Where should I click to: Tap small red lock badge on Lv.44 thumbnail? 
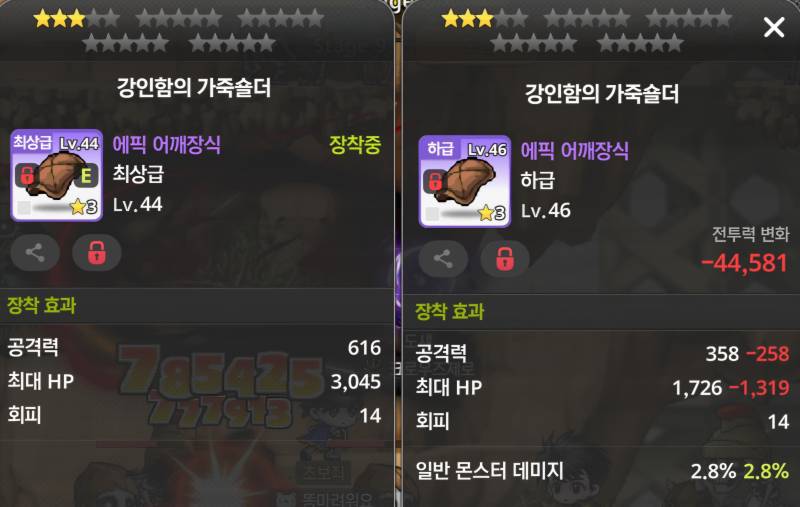27,175
